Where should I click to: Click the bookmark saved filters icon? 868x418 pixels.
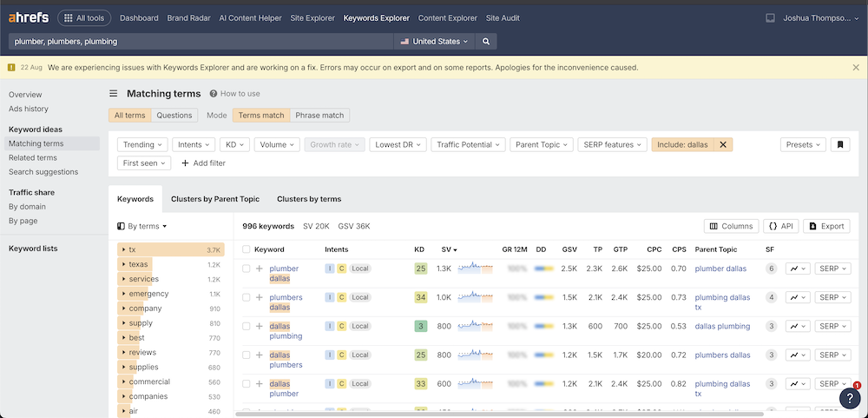pyautogui.click(x=839, y=144)
